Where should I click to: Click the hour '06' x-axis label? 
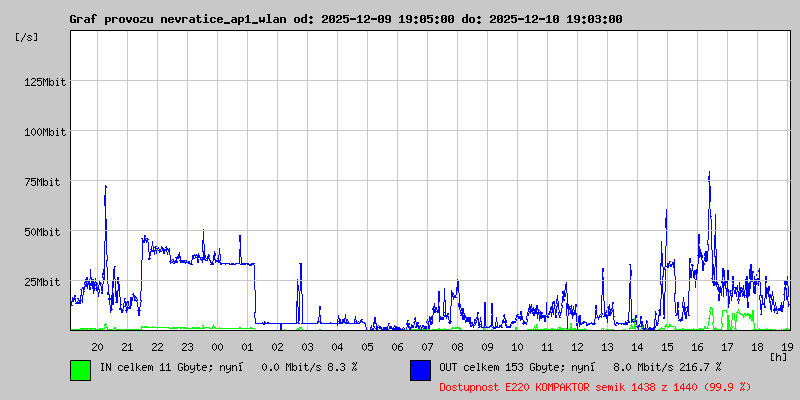tap(397, 347)
